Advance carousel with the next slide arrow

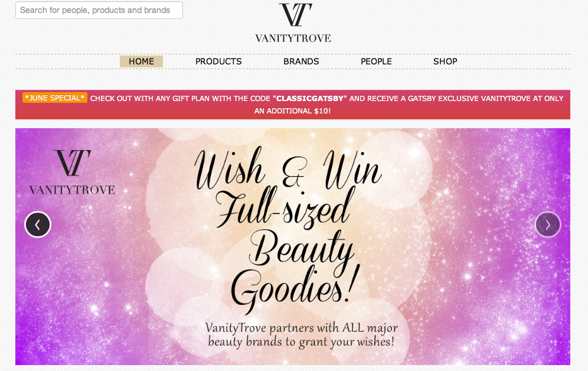point(548,224)
